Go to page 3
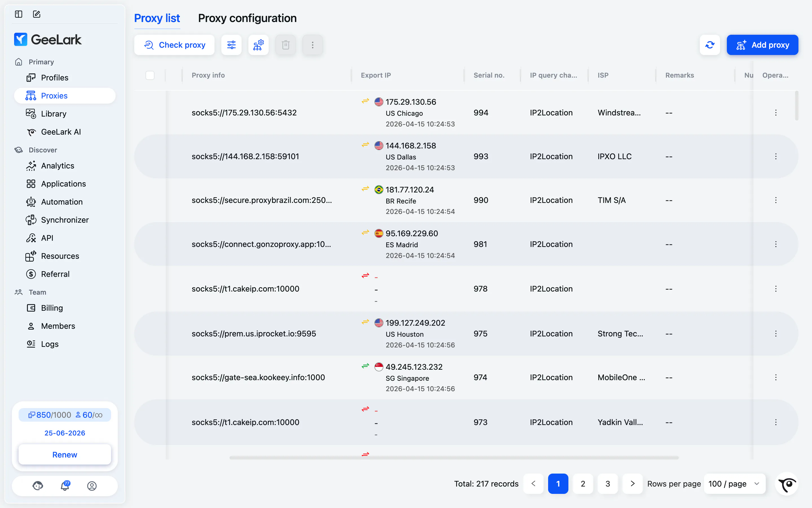812x508 pixels. click(608, 484)
